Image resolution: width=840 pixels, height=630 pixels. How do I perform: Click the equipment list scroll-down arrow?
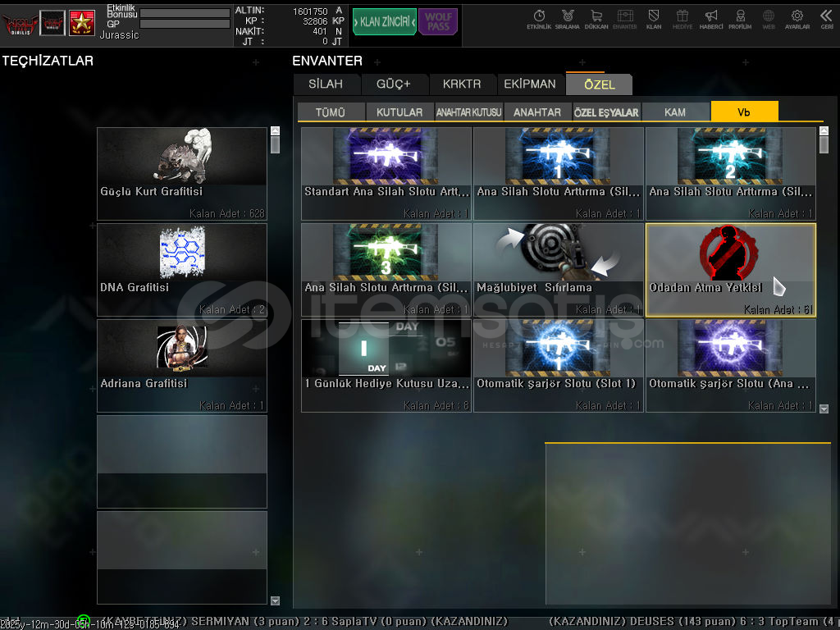coord(276,601)
